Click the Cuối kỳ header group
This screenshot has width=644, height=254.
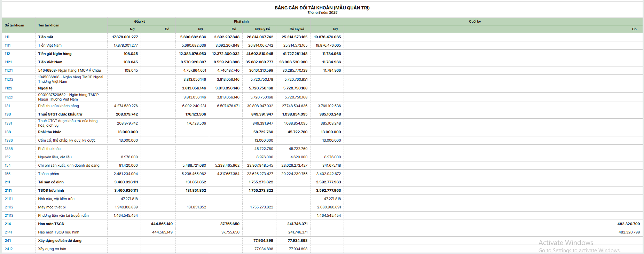coord(474,22)
